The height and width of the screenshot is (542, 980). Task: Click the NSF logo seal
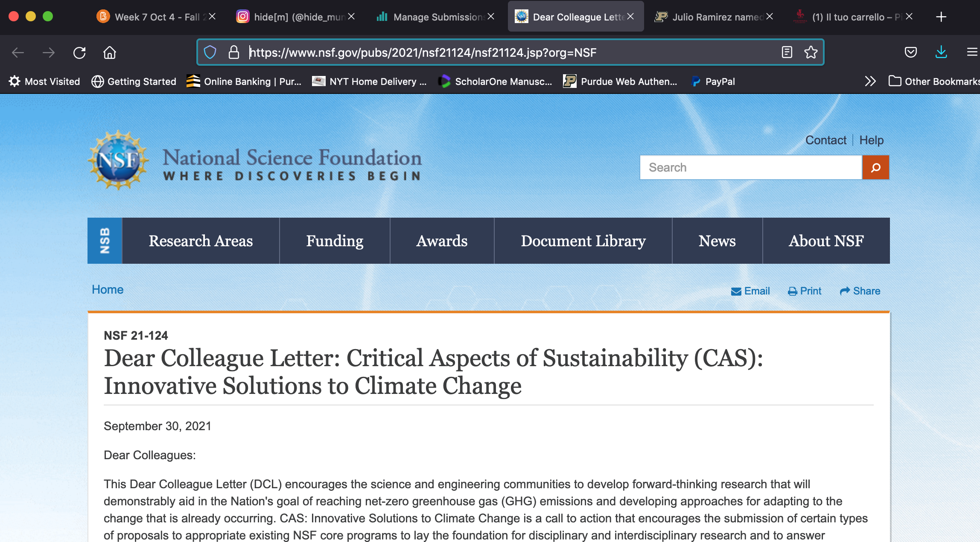click(x=118, y=160)
